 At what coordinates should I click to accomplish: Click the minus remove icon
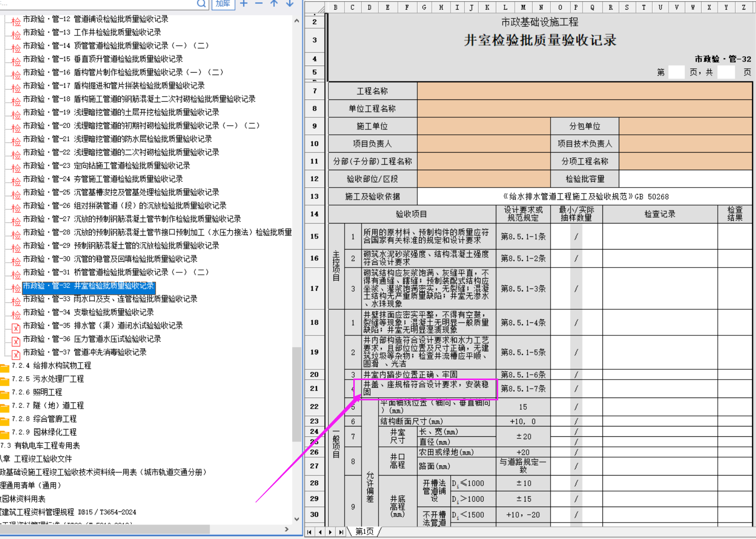259,4
